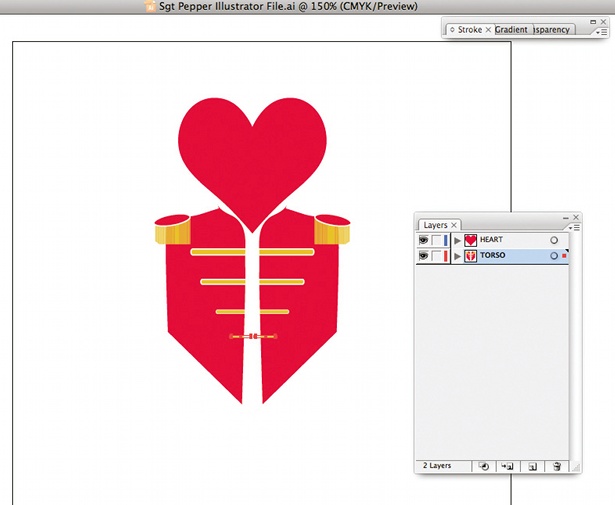Switch to the Transparency tab
Image resolution: width=615 pixels, height=505 pixels.
[552, 30]
